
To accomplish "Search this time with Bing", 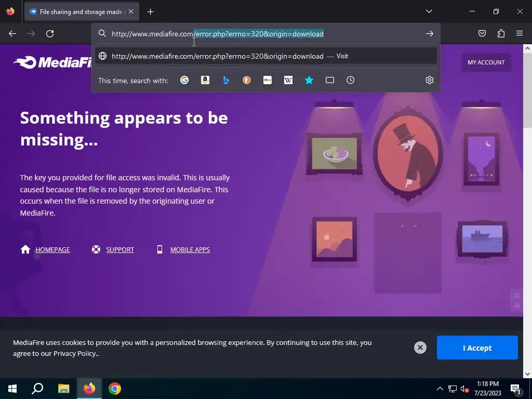I will tap(226, 80).
